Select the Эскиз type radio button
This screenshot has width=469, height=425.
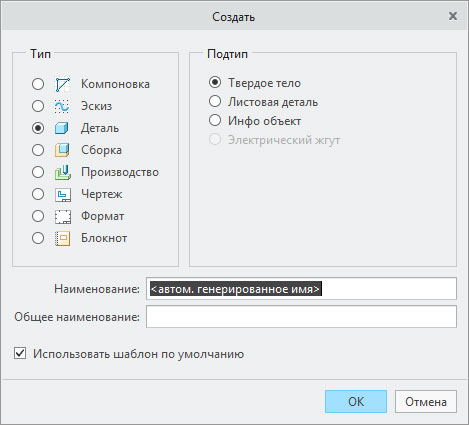[38, 106]
